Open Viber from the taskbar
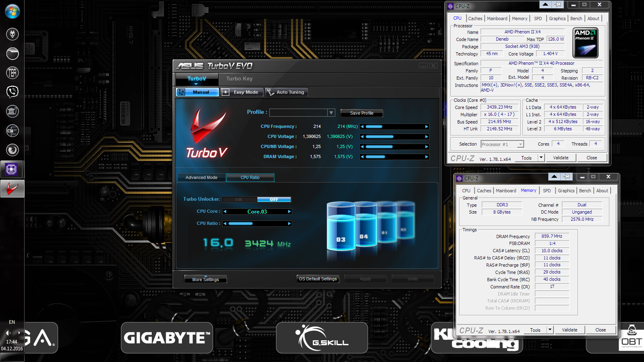The width and height of the screenshot is (644, 362). [12, 92]
